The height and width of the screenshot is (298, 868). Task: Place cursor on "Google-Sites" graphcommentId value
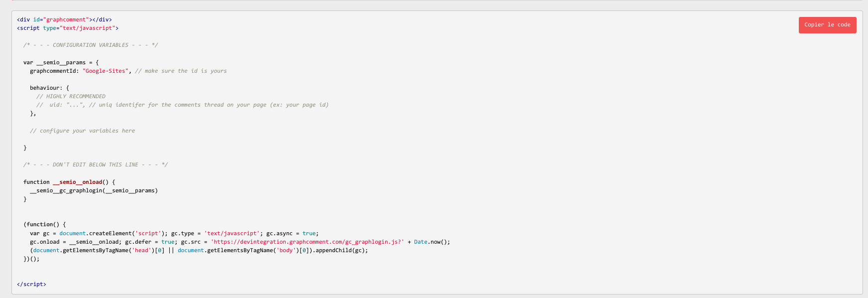[x=106, y=71]
